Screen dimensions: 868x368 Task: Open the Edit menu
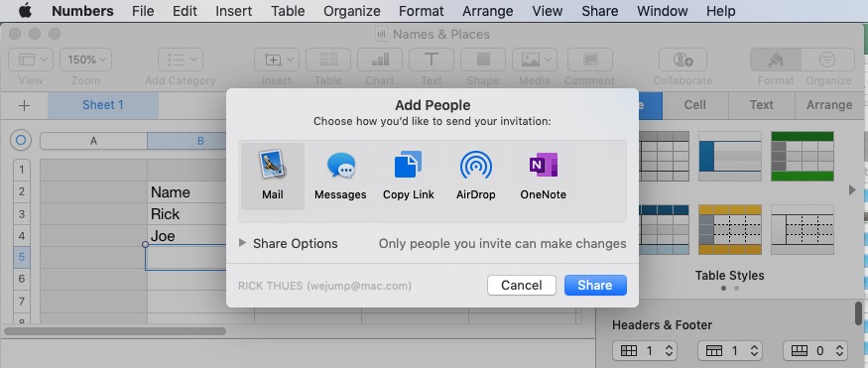[x=185, y=11]
